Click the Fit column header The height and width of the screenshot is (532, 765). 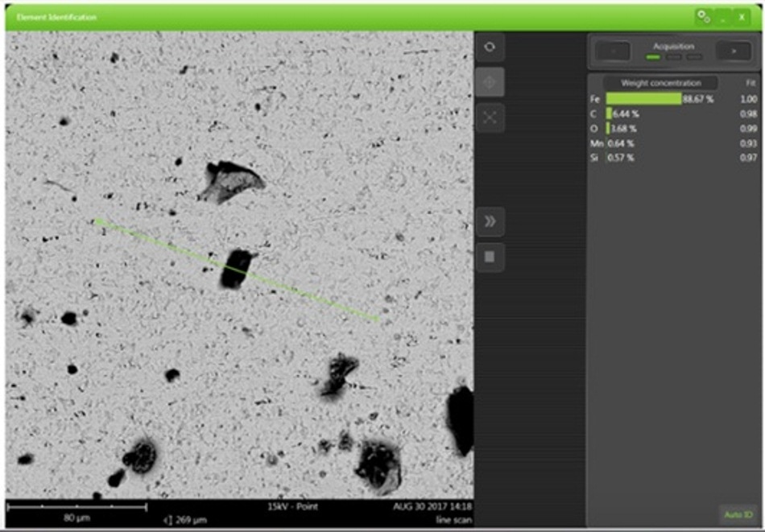pos(751,83)
